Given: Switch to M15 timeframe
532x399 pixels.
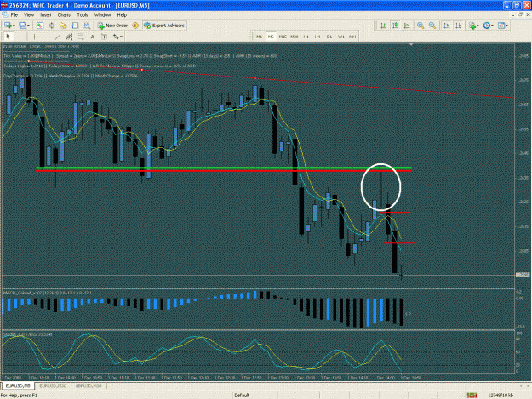Looking at the screenshot, I should [x=283, y=37].
